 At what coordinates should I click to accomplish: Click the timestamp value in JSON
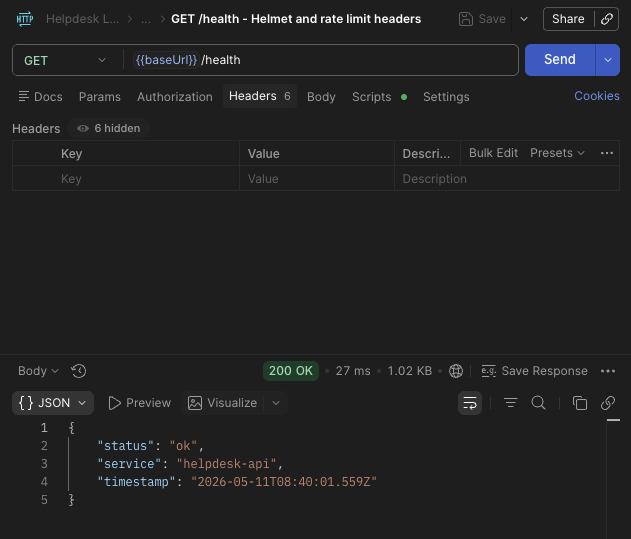click(284, 482)
